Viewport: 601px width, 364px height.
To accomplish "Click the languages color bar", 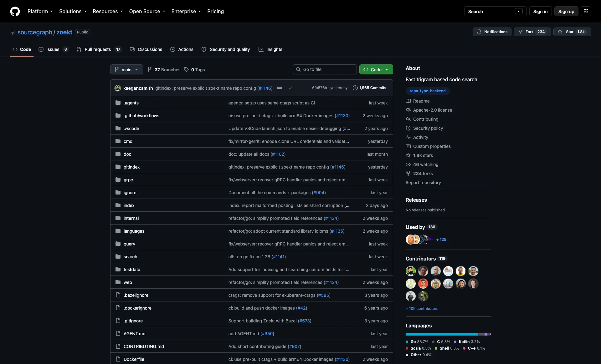I will [448, 334].
